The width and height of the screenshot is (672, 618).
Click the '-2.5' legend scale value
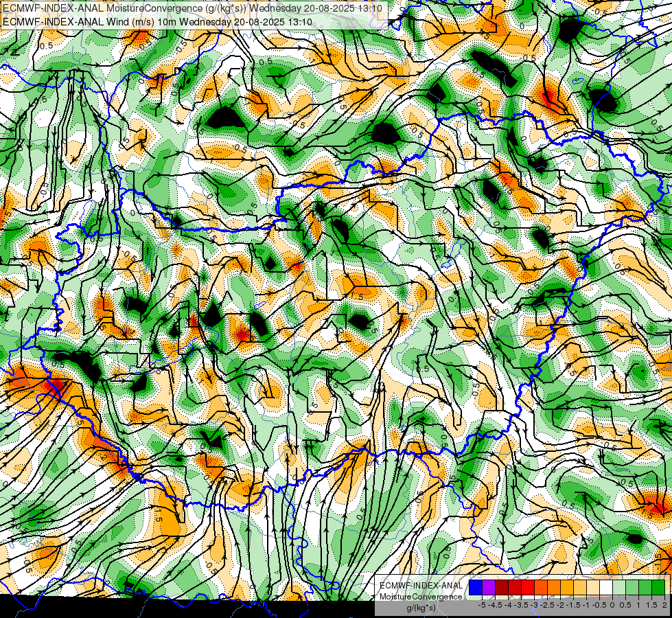point(547,605)
